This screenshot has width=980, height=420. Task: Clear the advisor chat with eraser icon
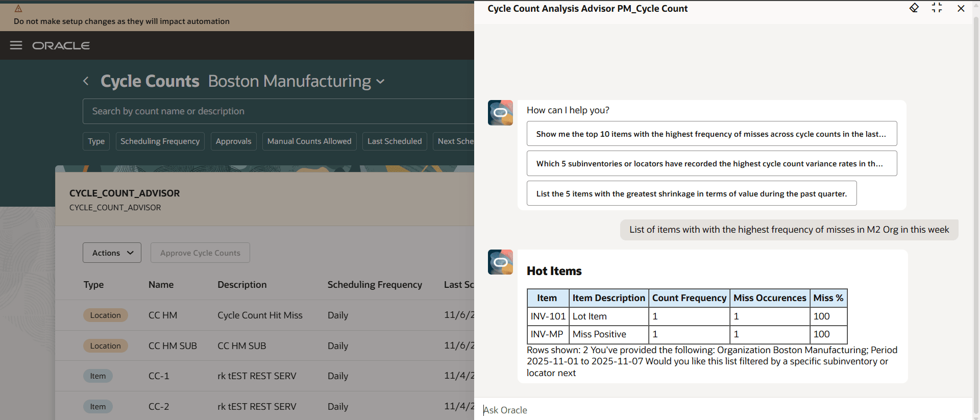pyautogui.click(x=914, y=8)
